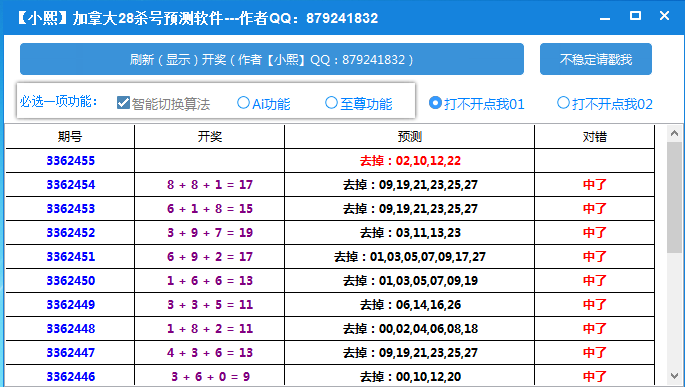The width and height of the screenshot is (685, 387).
Task: Click prediction 去掉：03,11,13,23
Action: [410, 233]
